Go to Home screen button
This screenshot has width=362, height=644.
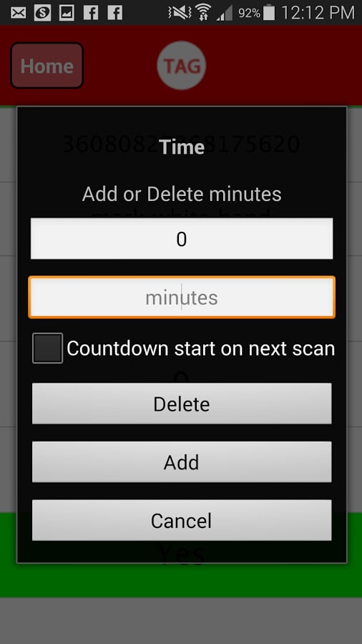pos(47,66)
